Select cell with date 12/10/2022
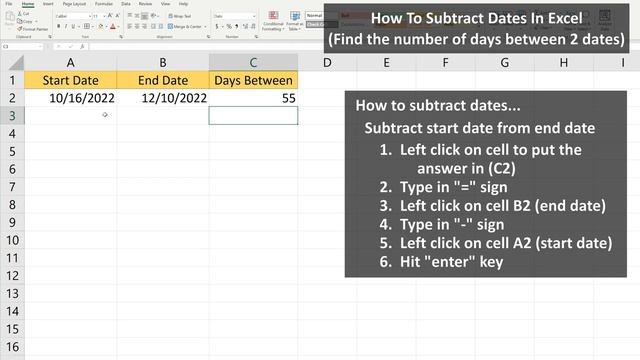The height and width of the screenshot is (360, 640). click(163, 98)
